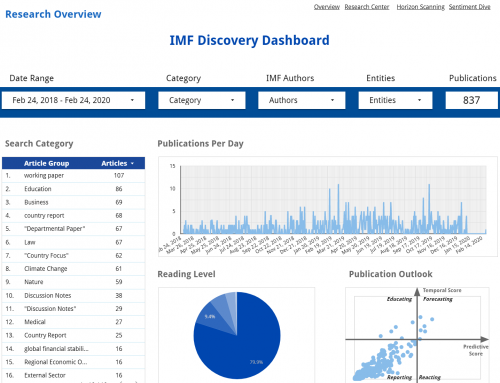Click the 'Reacting' quadrant label
The width and height of the screenshot is (500, 383).
tap(430, 377)
